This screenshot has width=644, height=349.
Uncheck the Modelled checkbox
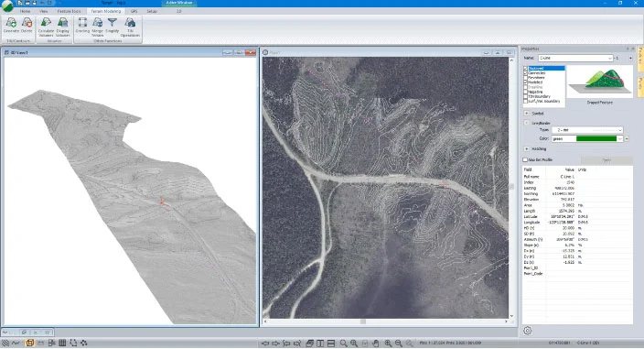click(x=525, y=82)
